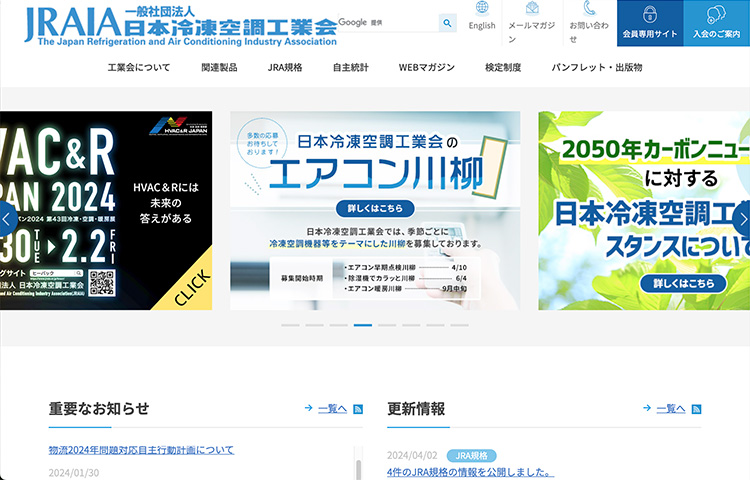Click the news list scrollbar
750x480 pixels.
coord(358,469)
